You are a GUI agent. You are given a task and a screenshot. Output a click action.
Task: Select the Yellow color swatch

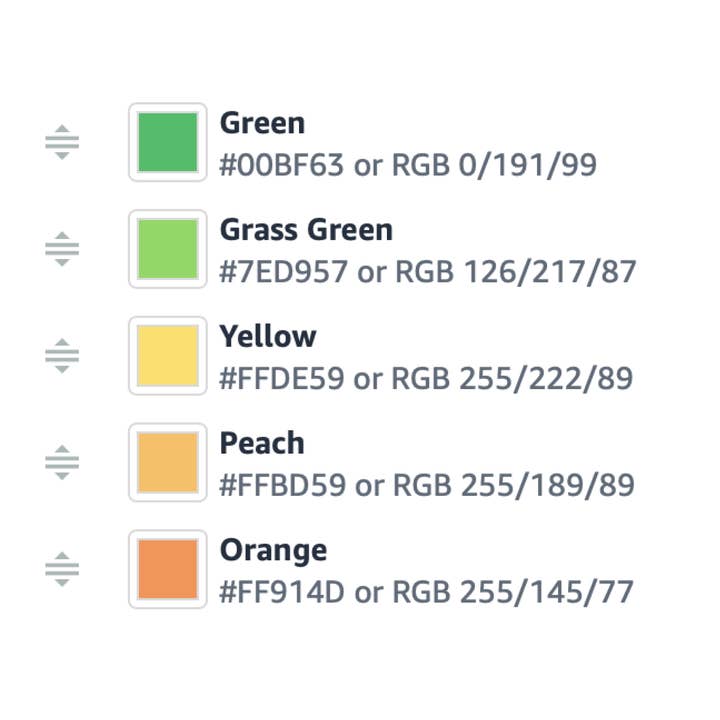click(168, 356)
